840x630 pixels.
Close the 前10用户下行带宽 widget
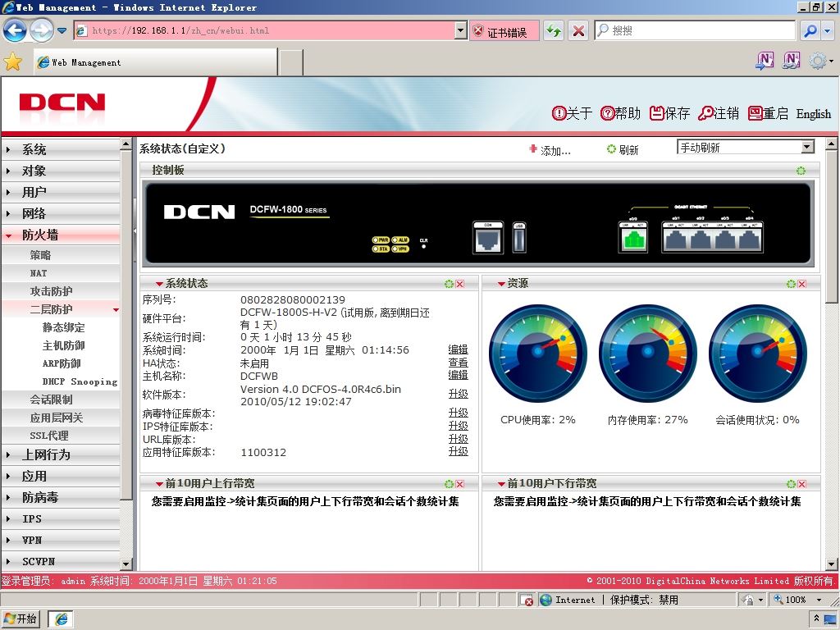pyautogui.click(x=802, y=484)
